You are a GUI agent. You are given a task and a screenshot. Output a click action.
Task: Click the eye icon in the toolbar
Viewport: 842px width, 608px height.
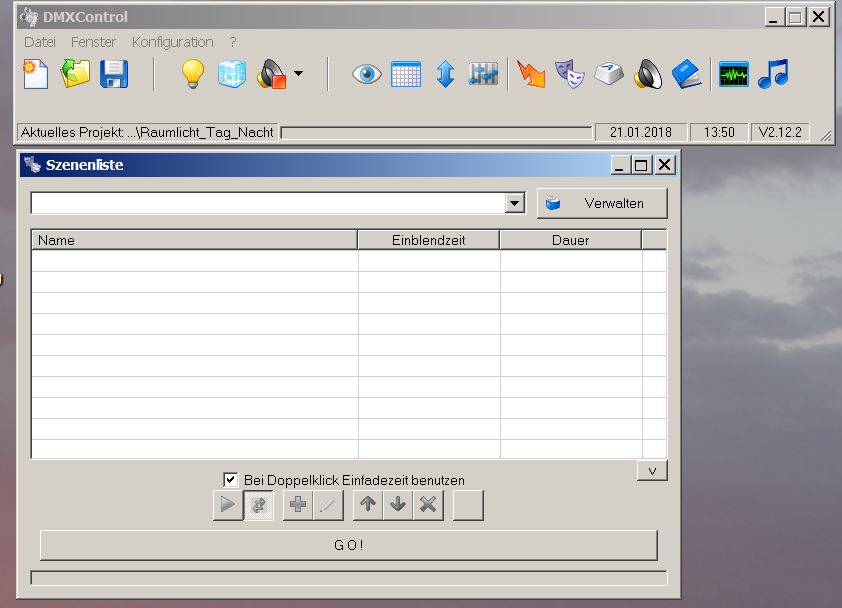click(x=366, y=75)
